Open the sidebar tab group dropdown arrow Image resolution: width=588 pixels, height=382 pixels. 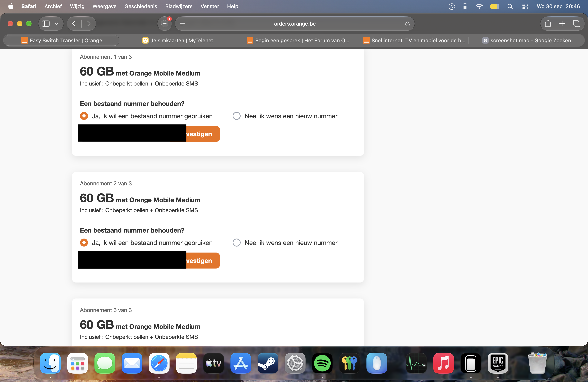point(56,24)
